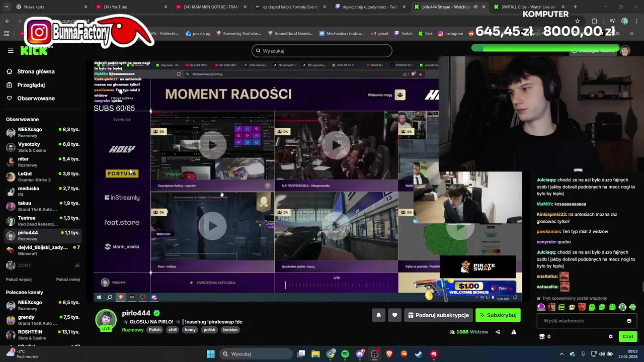Open the gmail bookmark

(x=380, y=33)
